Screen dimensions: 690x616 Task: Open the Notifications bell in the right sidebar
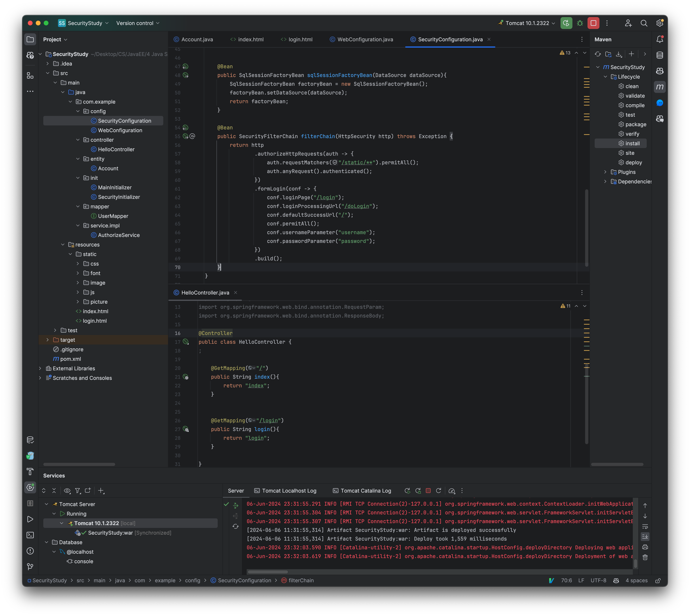tap(660, 39)
